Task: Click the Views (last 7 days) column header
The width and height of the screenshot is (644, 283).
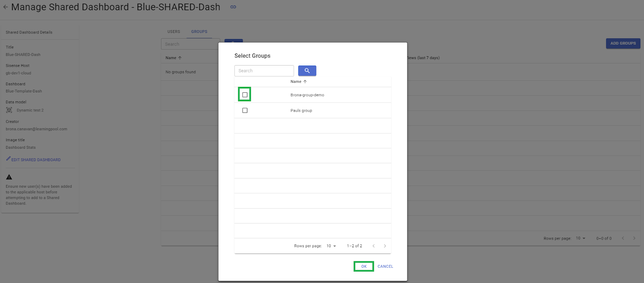Action: coord(423,58)
